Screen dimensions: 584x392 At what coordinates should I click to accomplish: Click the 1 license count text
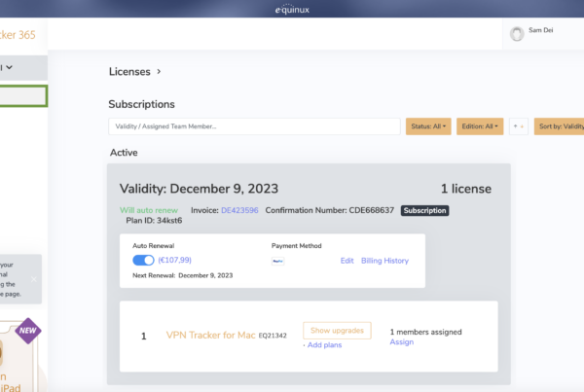click(x=466, y=189)
